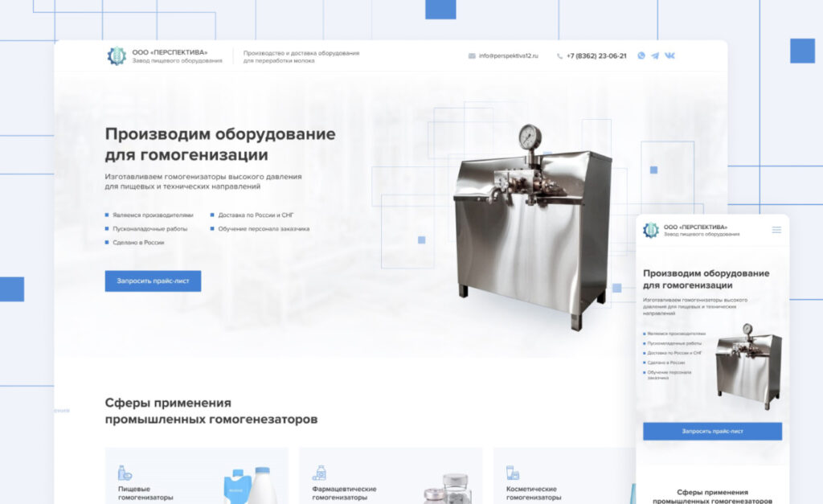Open the 'Косметические гомогенизаторы' card

tap(564, 476)
